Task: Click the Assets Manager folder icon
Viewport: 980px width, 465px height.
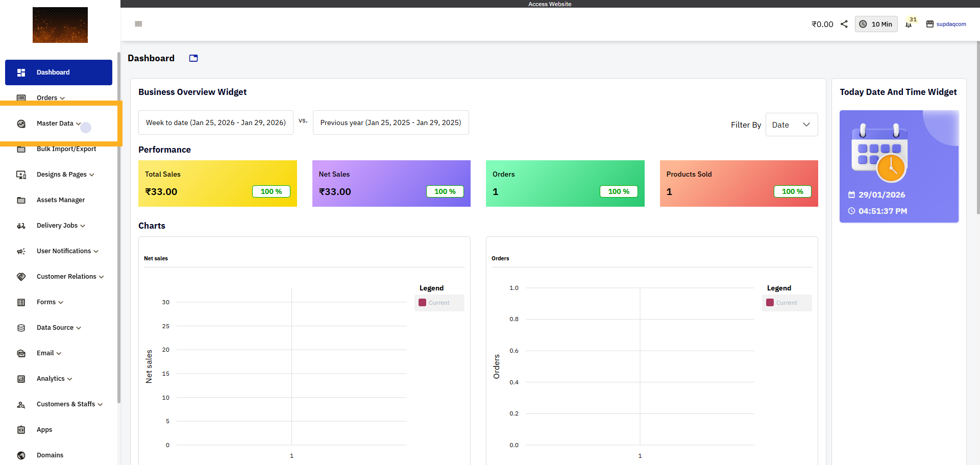Action: coord(21,200)
